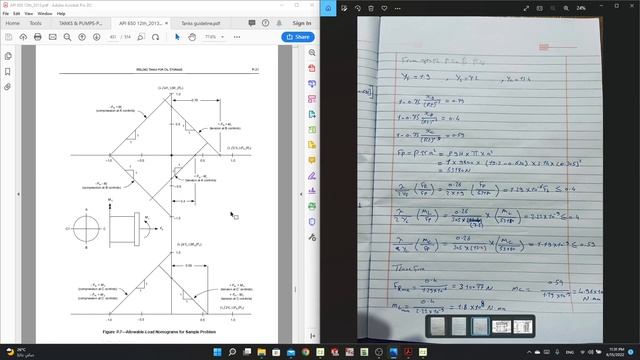Screen dimensions: 640x360
Task: Open Protect shield tool in right pane
Action: (312, 222)
